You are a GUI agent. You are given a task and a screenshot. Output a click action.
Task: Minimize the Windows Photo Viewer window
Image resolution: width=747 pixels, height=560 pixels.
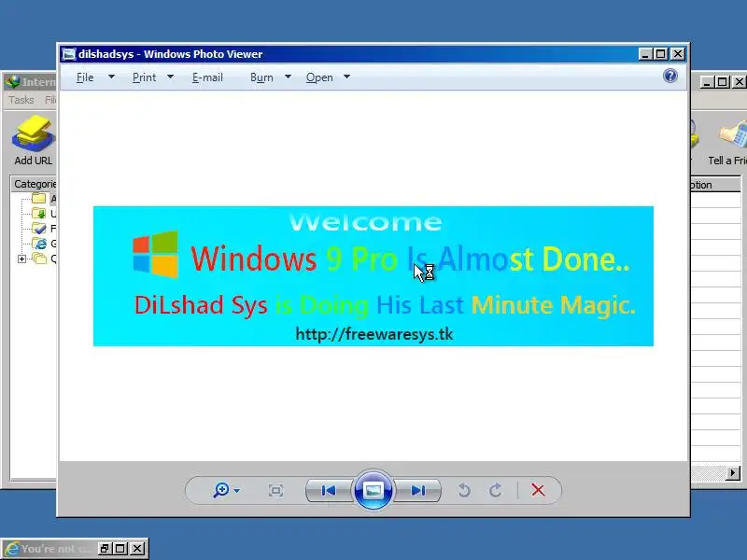(x=645, y=54)
